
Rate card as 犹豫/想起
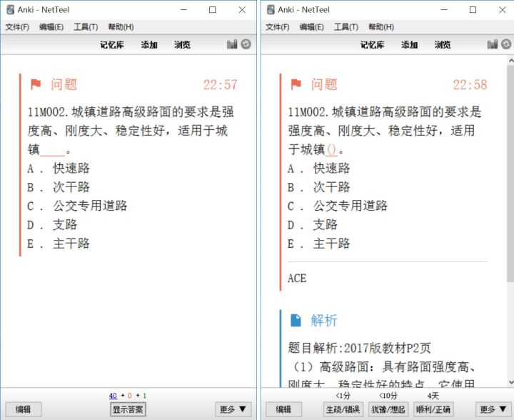tap(388, 409)
